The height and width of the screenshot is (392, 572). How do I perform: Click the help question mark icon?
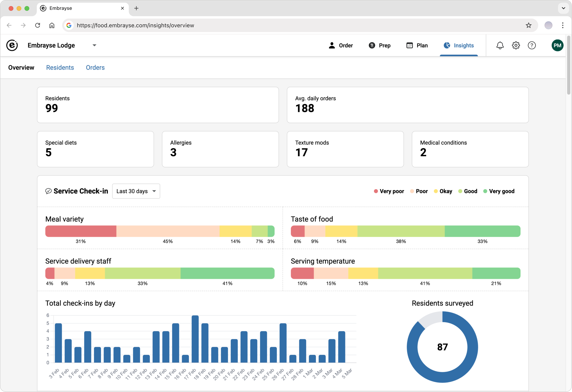tap(532, 45)
